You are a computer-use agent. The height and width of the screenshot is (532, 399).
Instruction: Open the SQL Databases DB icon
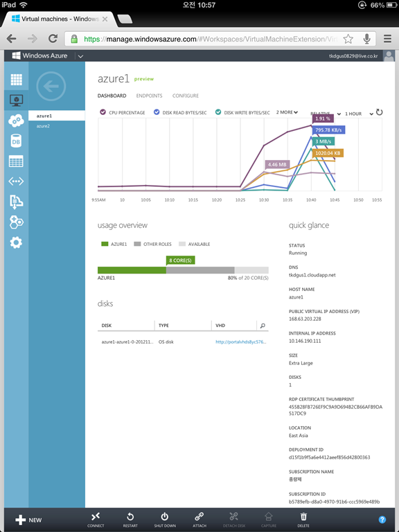coord(17,141)
